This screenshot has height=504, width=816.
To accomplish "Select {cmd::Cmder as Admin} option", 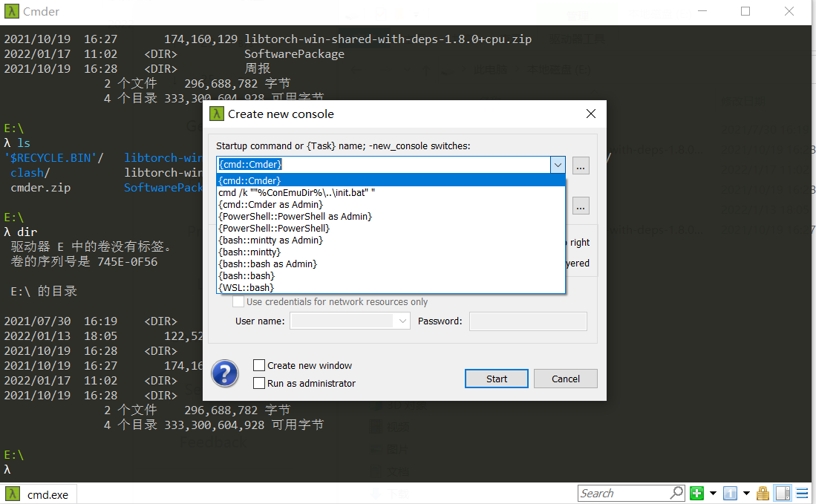I will click(391, 204).
